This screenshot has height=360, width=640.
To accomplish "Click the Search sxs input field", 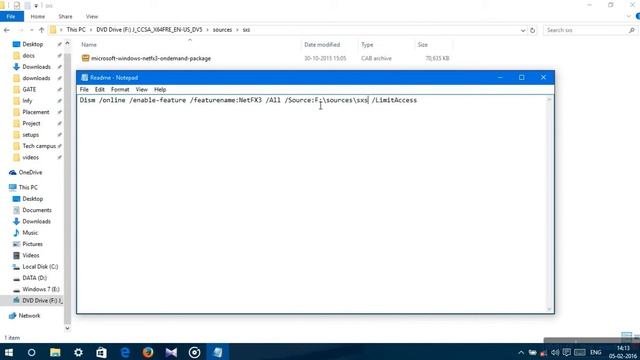I will pyautogui.click(x=586, y=30).
